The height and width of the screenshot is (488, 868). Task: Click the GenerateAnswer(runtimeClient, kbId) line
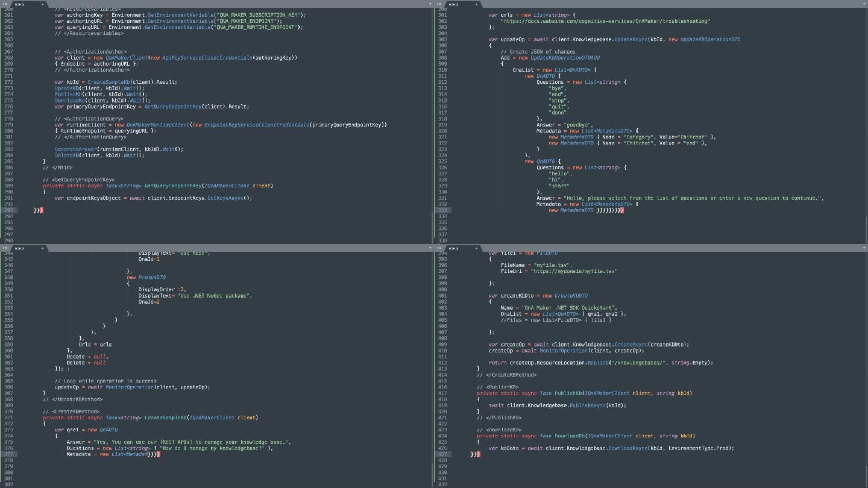tap(119, 149)
